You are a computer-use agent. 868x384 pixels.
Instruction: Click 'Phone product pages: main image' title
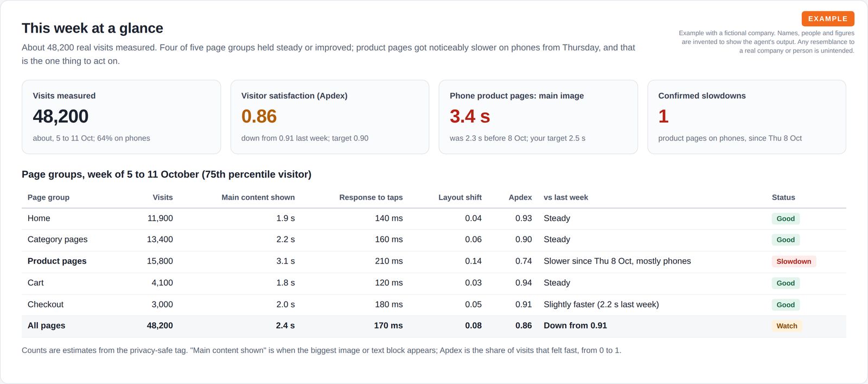click(x=516, y=95)
